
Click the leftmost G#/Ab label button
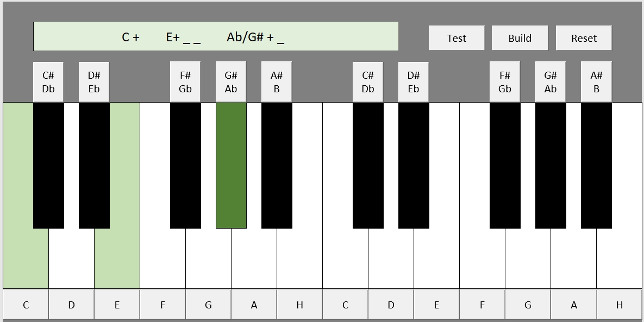coord(231,82)
